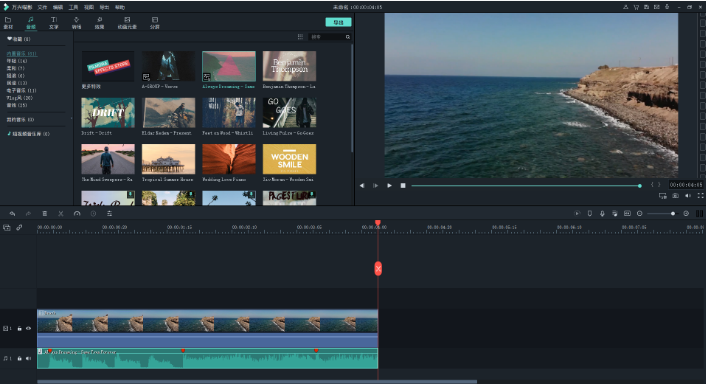Open the short video music library entry

pyautogui.click(x=28, y=134)
